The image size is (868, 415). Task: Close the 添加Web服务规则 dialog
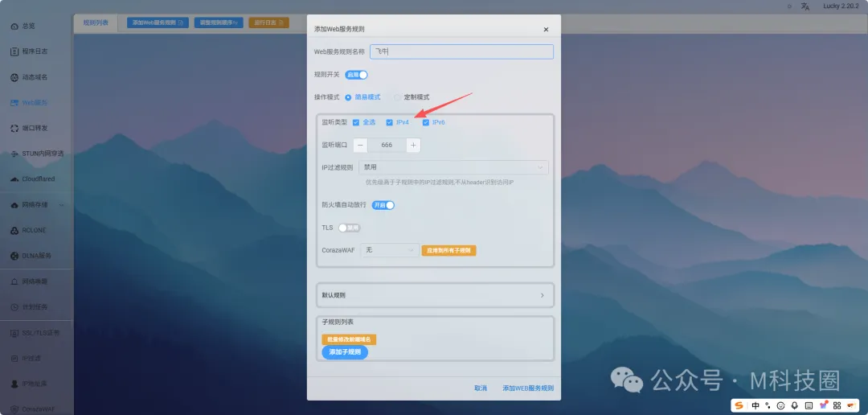[x=546, y=30]
